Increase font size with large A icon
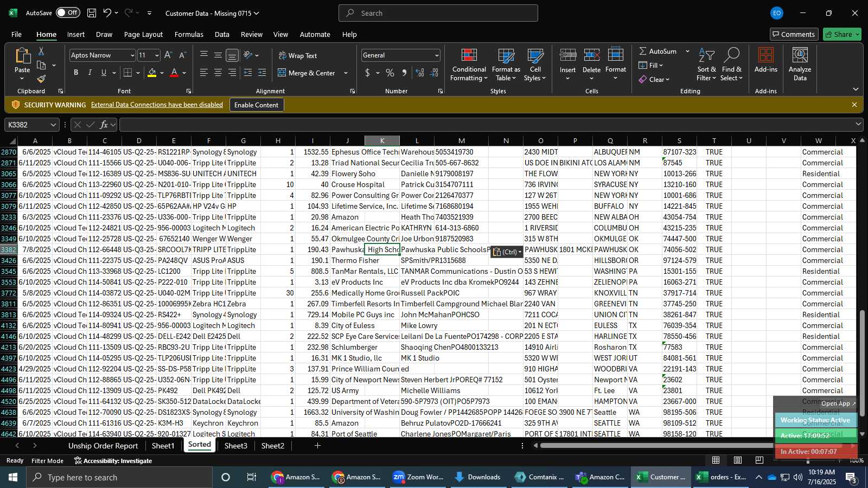Screen dimensions: 868x488 (168, 55)
